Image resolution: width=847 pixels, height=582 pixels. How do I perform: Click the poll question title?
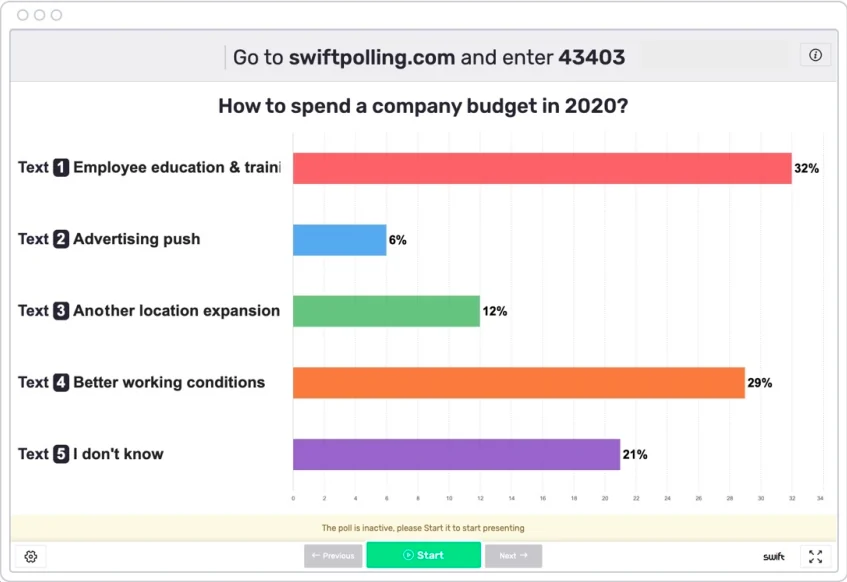coord(423,106)
